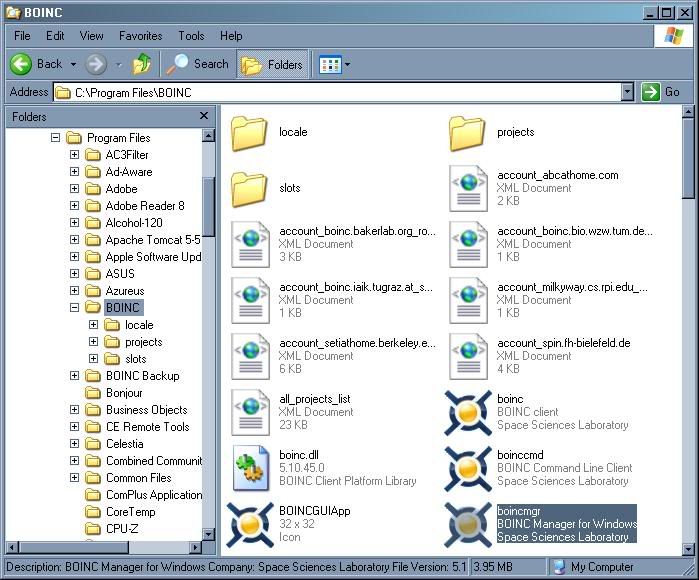Toggle the Folders pane button

(x=272, y=65)
